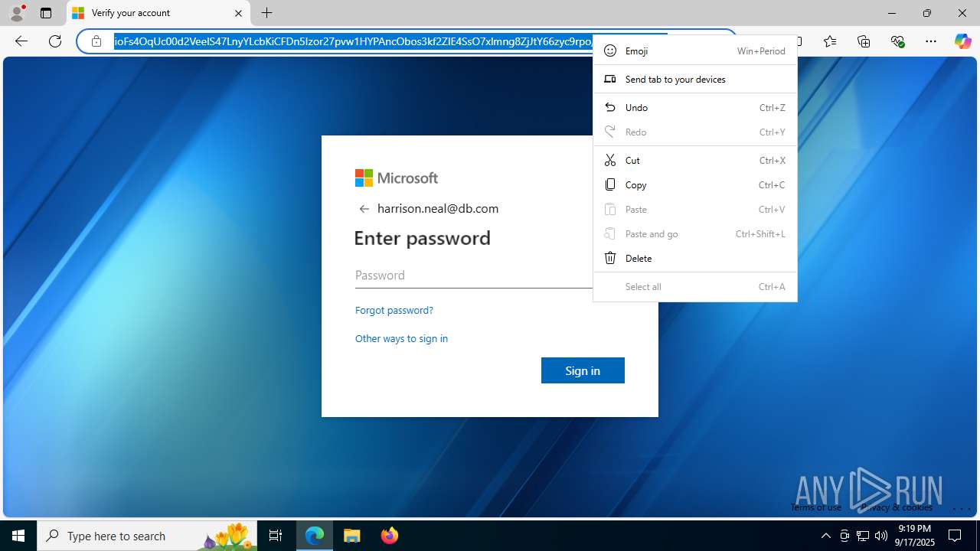
Task: Go back with browser back arrow
Action: tap(21, 41)
